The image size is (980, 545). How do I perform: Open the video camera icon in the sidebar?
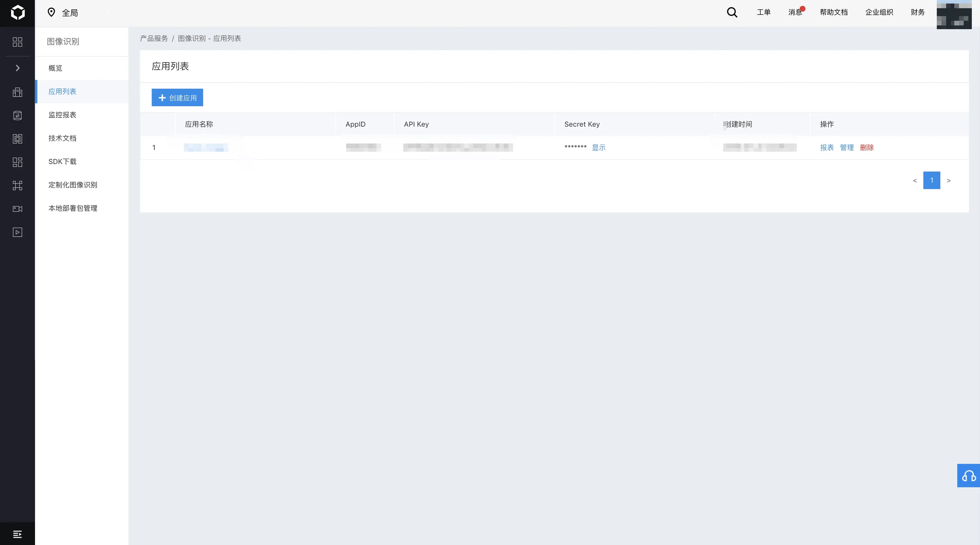click(17, 209)
